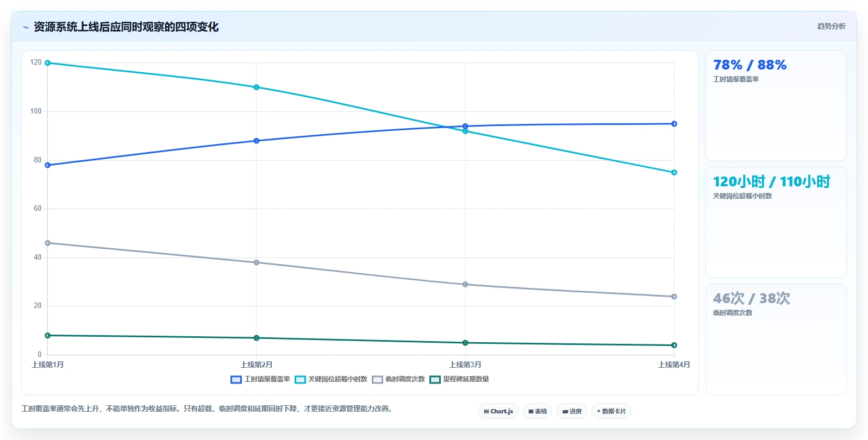Click the 工时填报覆盖率 card caption
The height and width of the screenshot is (440, 868).
pos(736,79)
